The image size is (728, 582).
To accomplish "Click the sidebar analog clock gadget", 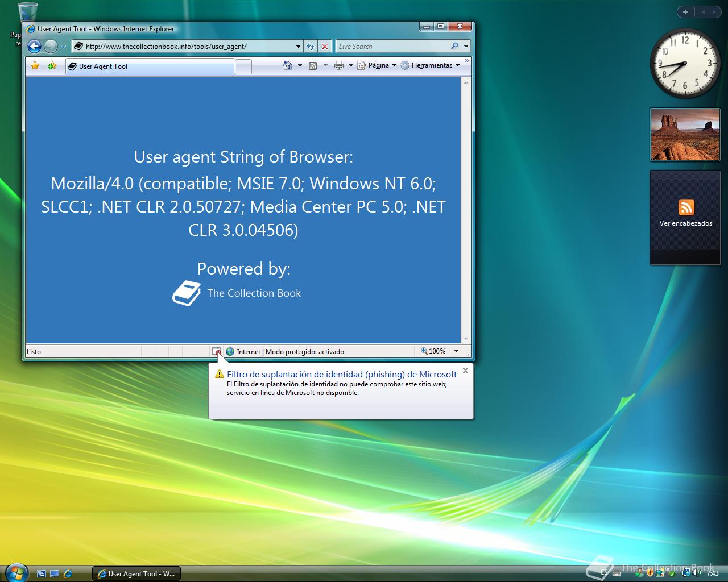I will pyautogui.click(x=685, y=64).
